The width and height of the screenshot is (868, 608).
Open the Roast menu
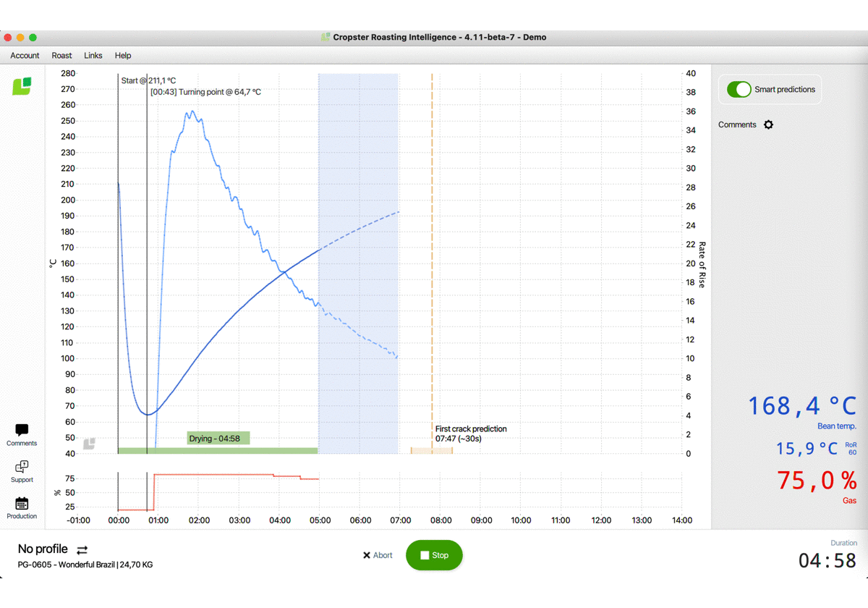61,56
